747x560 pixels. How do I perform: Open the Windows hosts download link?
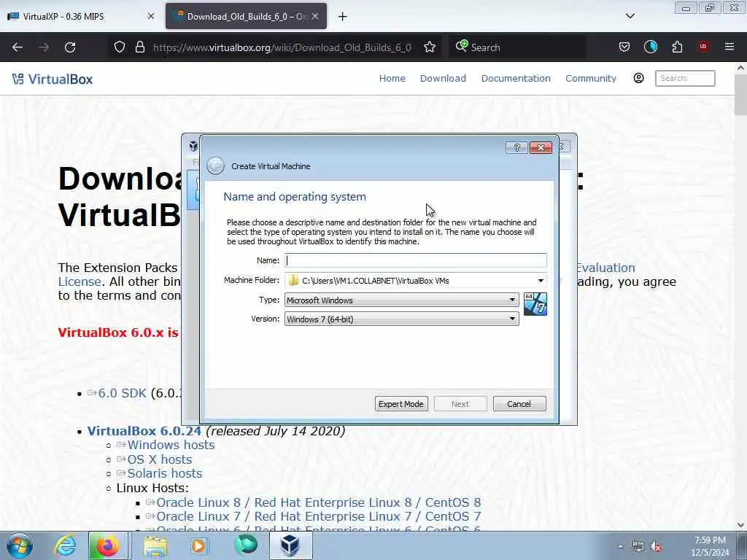(171, 445)
